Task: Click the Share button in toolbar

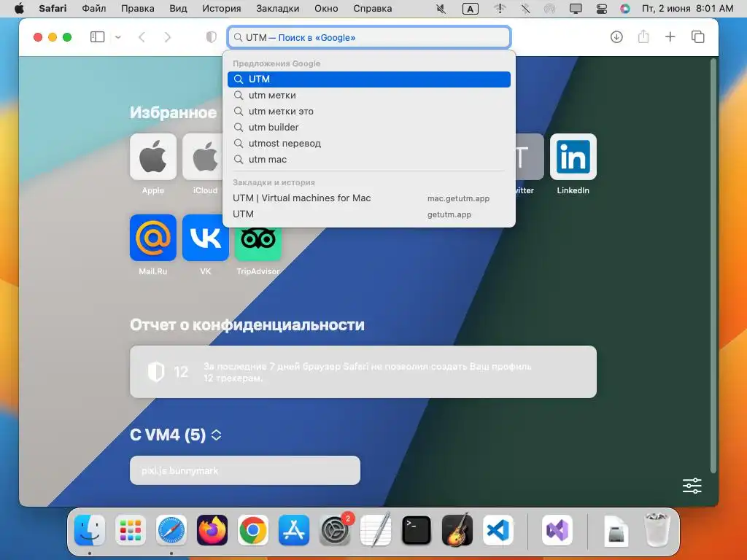Action: coord(643,36)
